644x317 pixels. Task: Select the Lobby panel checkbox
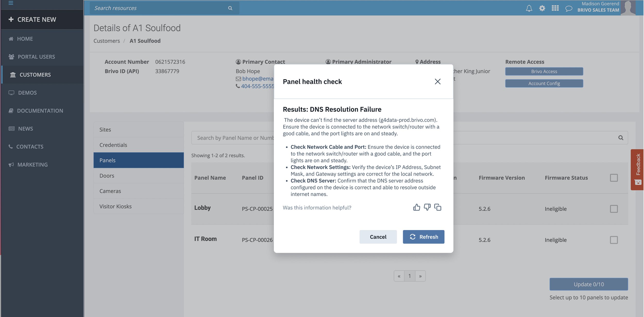pos(614,209)
